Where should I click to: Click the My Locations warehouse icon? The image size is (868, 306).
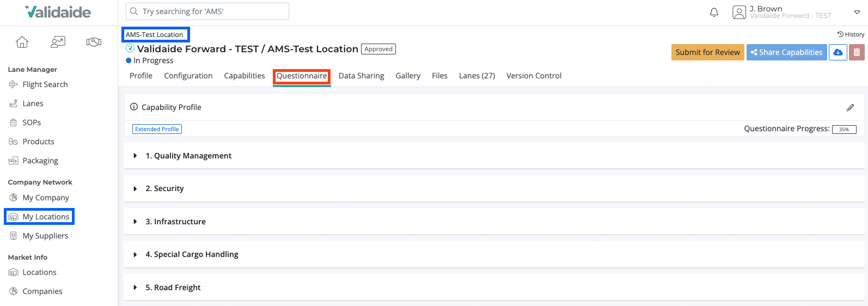click(14, 217)
